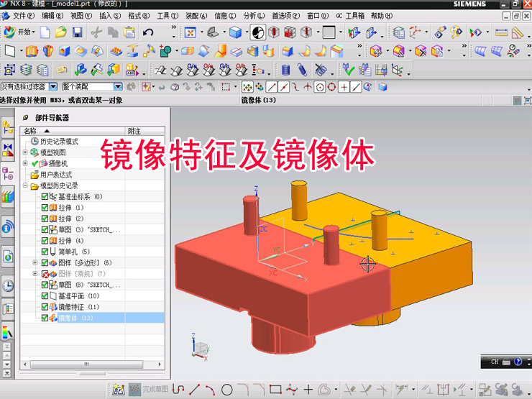The image size is (532, 399).
Task: Open the color palette tab in left sidebar
Action: click(x=8, y=333)
